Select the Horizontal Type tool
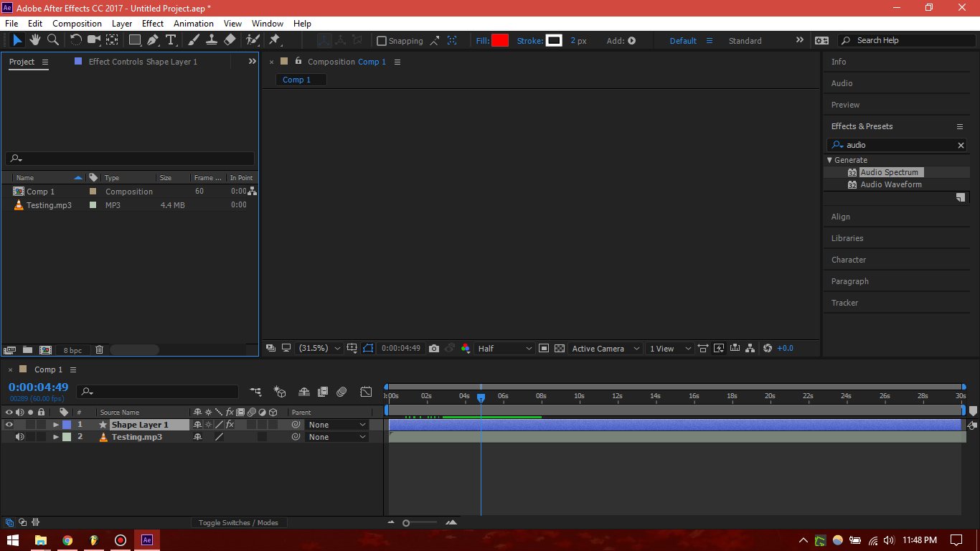The height and width of the screenshot is (551, 980). pyautogui.click(x=171, y=40)
